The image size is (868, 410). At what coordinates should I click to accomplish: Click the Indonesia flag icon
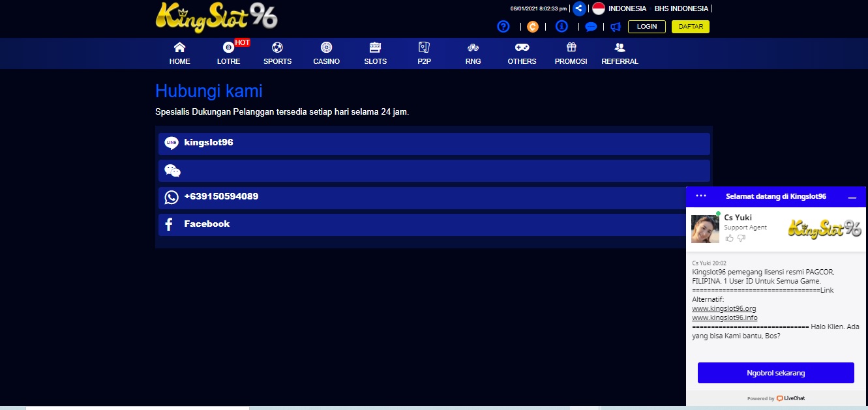(x=599, y=8)
